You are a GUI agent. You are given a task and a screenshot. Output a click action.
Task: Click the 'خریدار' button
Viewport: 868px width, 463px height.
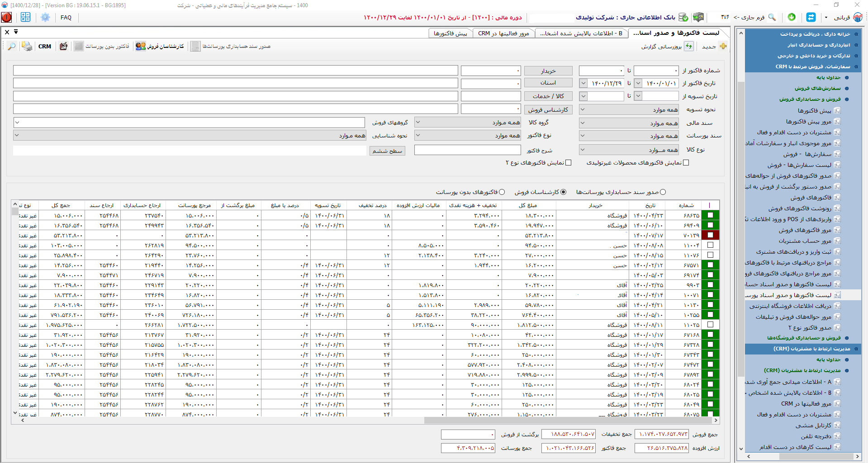548,71
